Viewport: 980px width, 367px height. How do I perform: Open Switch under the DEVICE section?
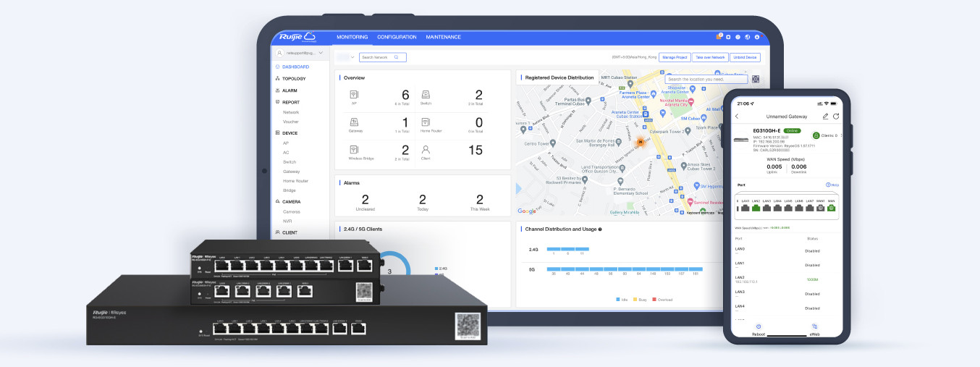click(290, 162)
